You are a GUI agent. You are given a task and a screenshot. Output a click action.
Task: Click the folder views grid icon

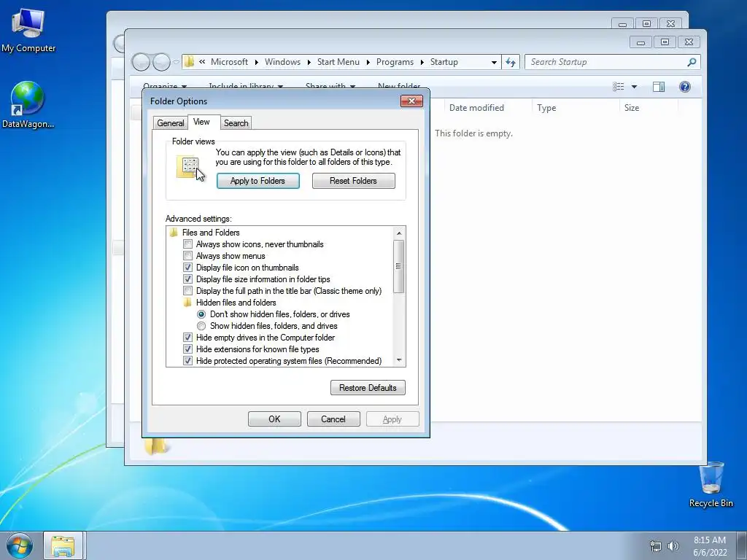pos(189,167)
